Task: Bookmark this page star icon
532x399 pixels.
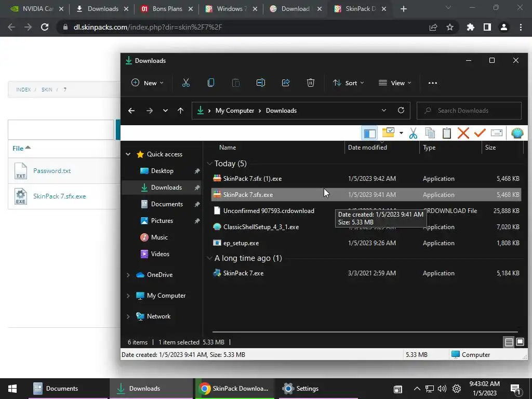Action: pos(450,27)
